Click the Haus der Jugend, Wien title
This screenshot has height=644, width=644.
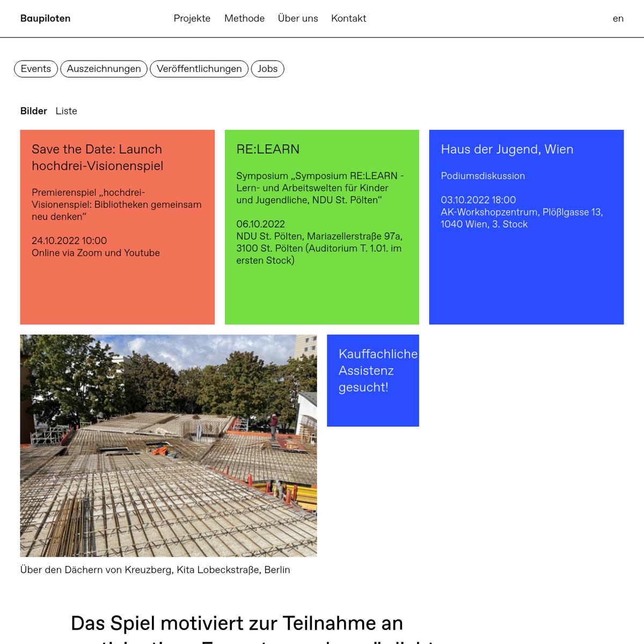click(507, 149)
